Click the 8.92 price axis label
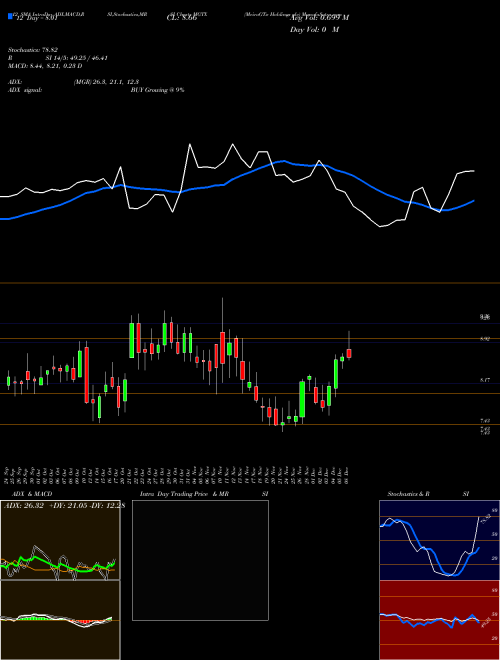The width and height of the screenshot is (500, 660). click(485, 339)
